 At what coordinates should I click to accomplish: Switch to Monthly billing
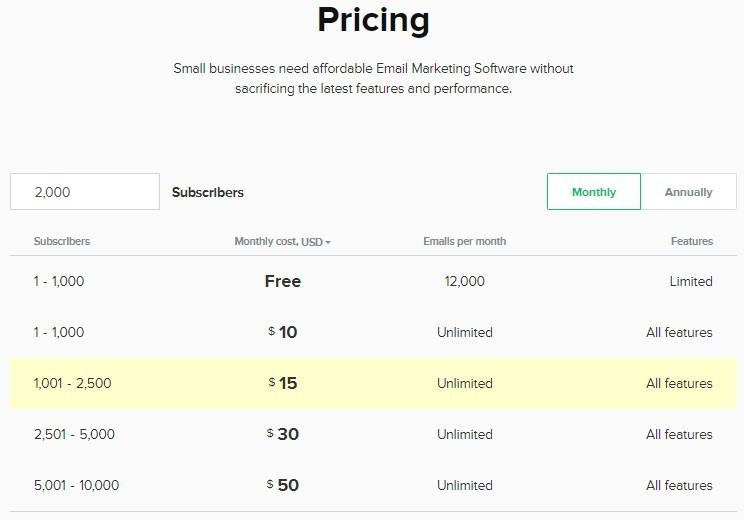tap(593, 192)
